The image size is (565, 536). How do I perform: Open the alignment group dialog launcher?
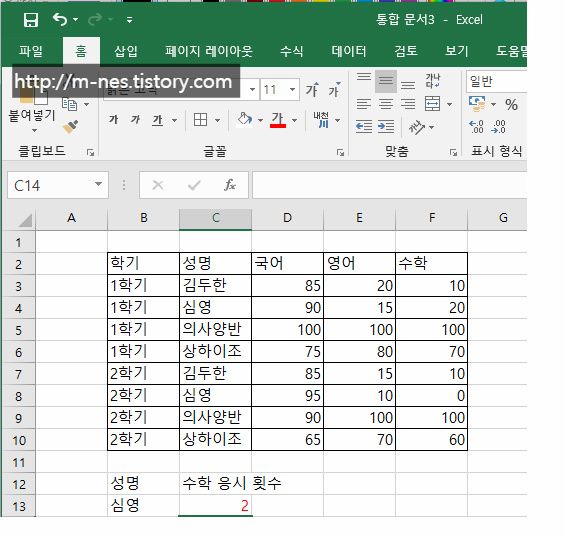(x=453, y=153)
